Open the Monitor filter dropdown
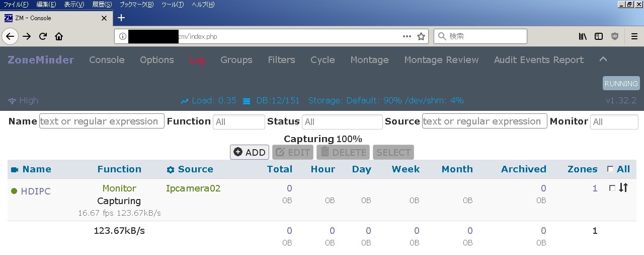Viewport: 644px width, 255px height. point(614,122)
